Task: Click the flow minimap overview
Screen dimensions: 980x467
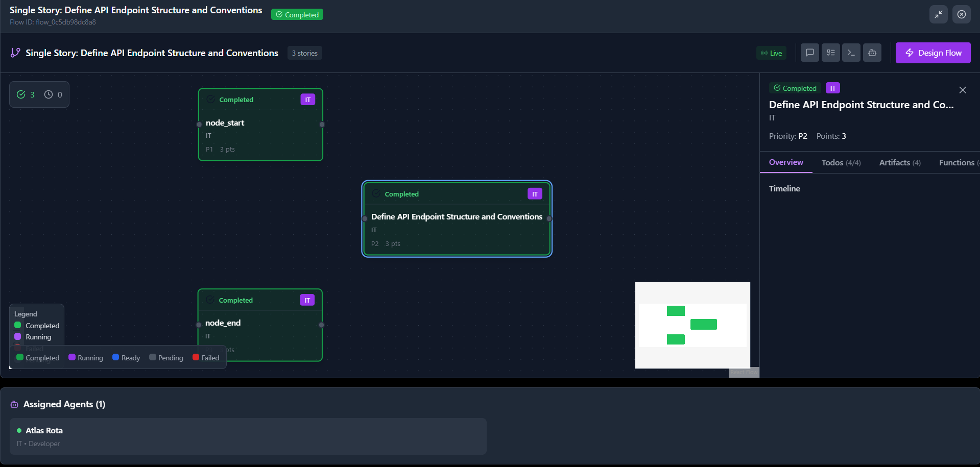Action: click(x=692, y=325)
